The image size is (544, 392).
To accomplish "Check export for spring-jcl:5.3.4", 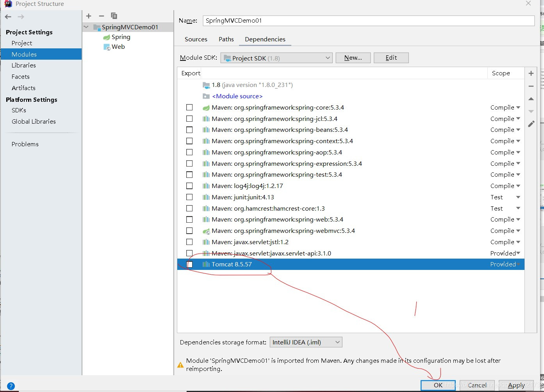I will point(189,119).
